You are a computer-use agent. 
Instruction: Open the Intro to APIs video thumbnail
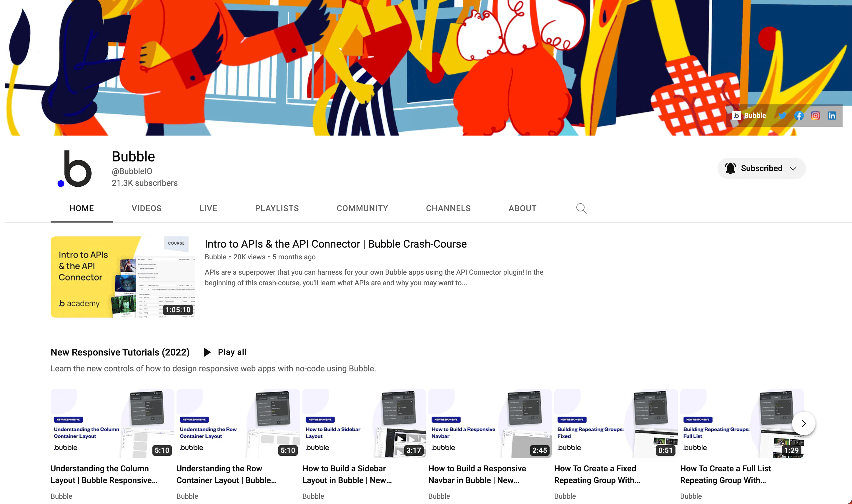coord(123,277)
